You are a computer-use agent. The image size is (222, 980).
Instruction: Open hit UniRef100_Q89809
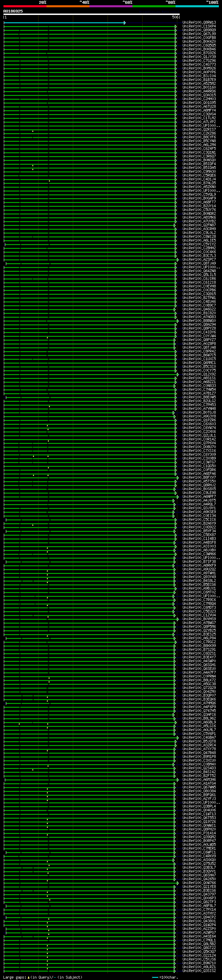[x=199, y=30]
